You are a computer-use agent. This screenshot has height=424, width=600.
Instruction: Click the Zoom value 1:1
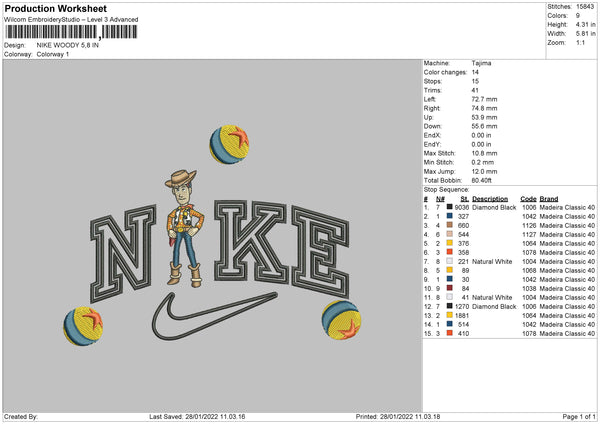[580, 42]
